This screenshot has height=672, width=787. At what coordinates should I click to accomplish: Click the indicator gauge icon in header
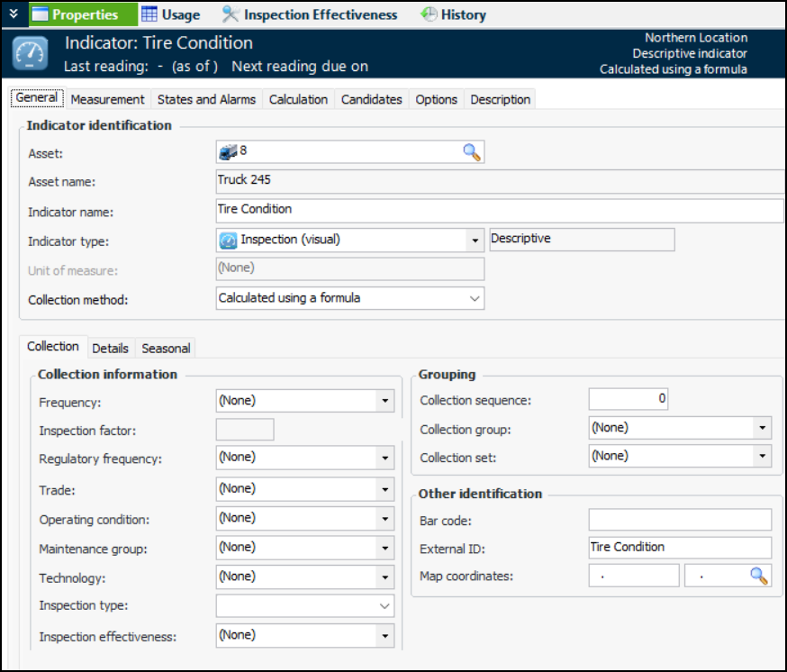click(x=30, y=54)
